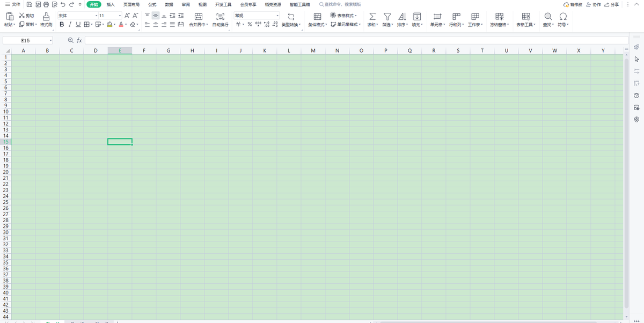Viewport: 644px width, 323px height.
Task: Click the percent style icon
Action: tap(250, 25)
